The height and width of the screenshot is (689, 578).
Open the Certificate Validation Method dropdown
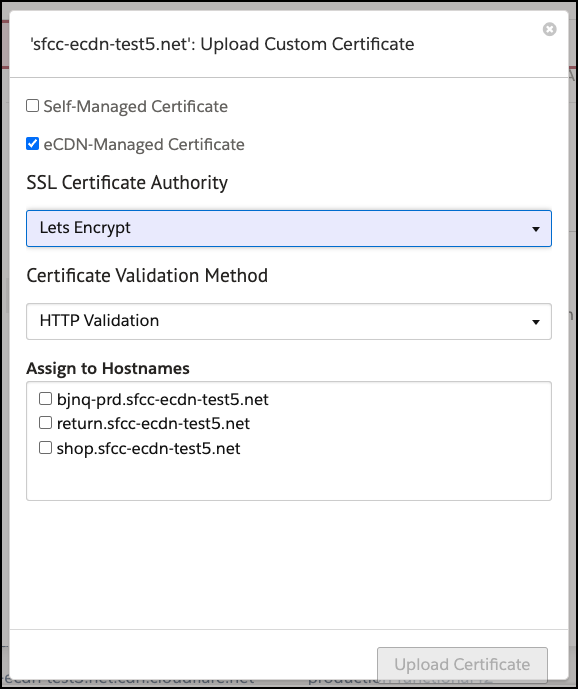(289, 321)
